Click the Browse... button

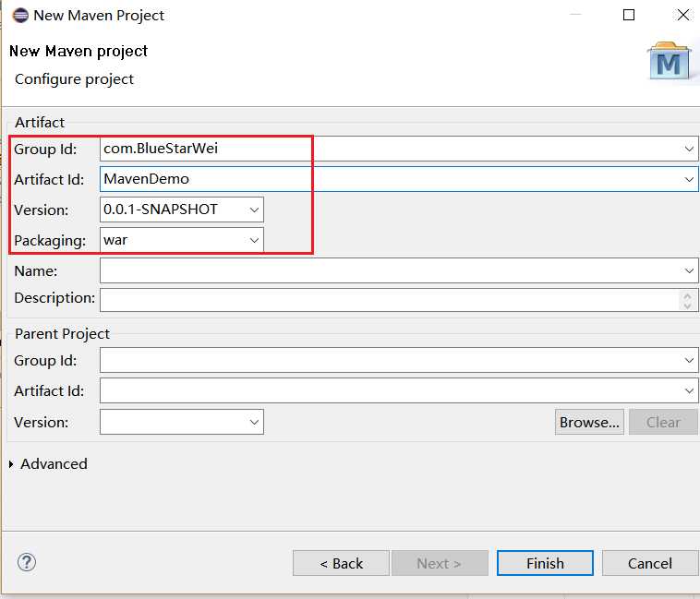click(x=589, y=422)
